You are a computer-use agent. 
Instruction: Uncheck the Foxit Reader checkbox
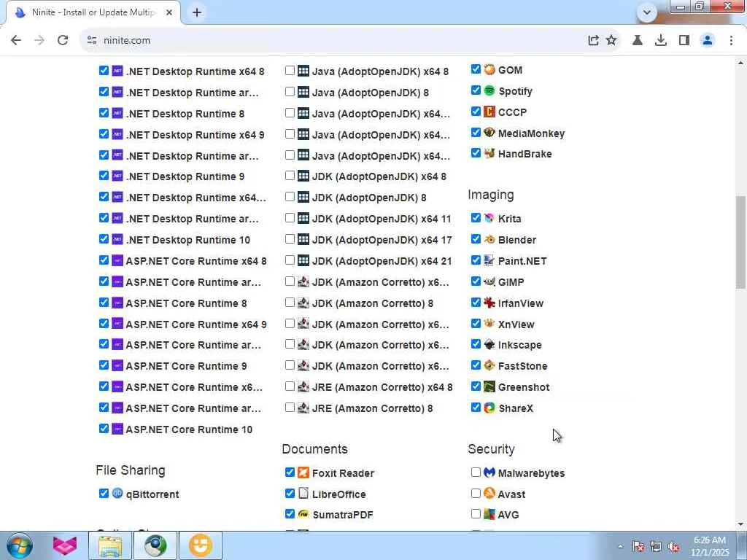click(x=290, y=472)
